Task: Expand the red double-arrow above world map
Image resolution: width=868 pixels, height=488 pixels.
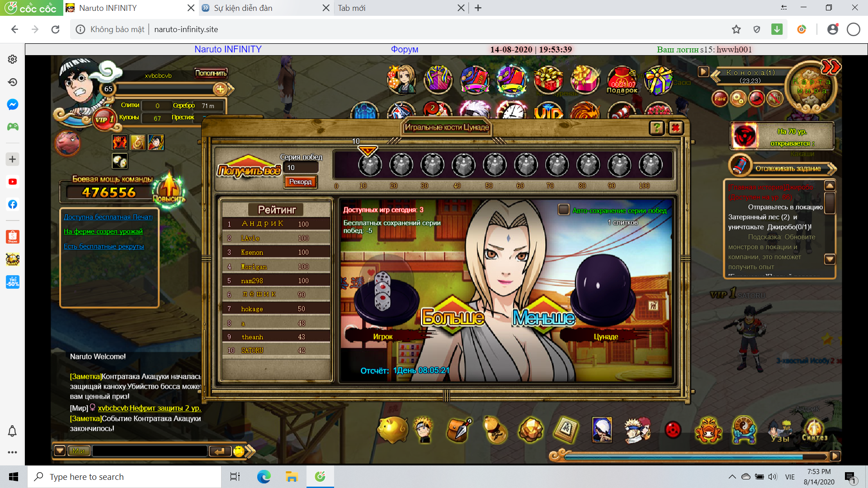Action: coord(831,67)
